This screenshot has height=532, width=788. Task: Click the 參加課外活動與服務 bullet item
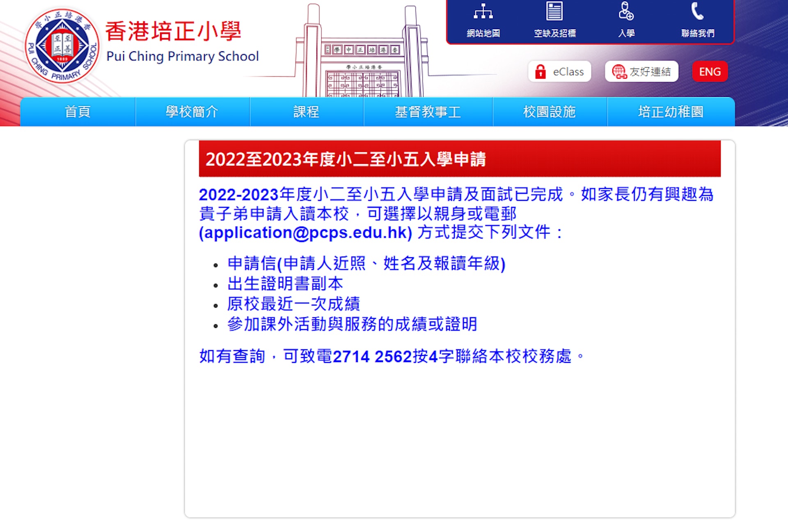pos(352,324)
